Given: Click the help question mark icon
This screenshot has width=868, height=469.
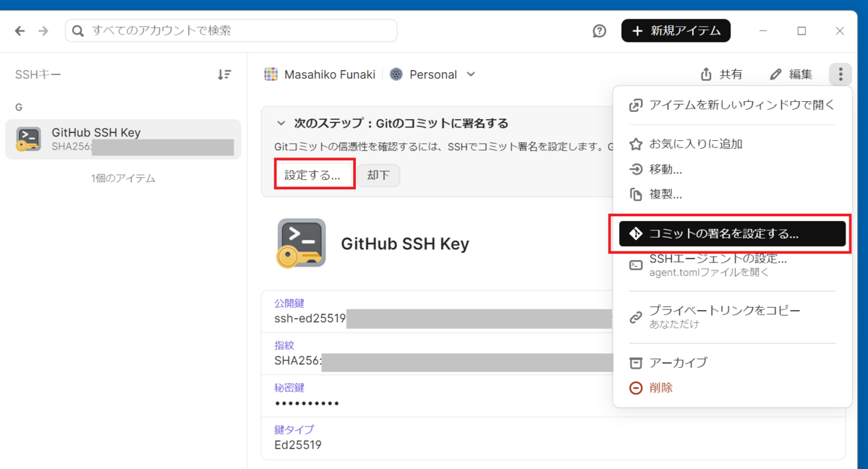Looking at the screenshot, I should (x=599, y=30).
